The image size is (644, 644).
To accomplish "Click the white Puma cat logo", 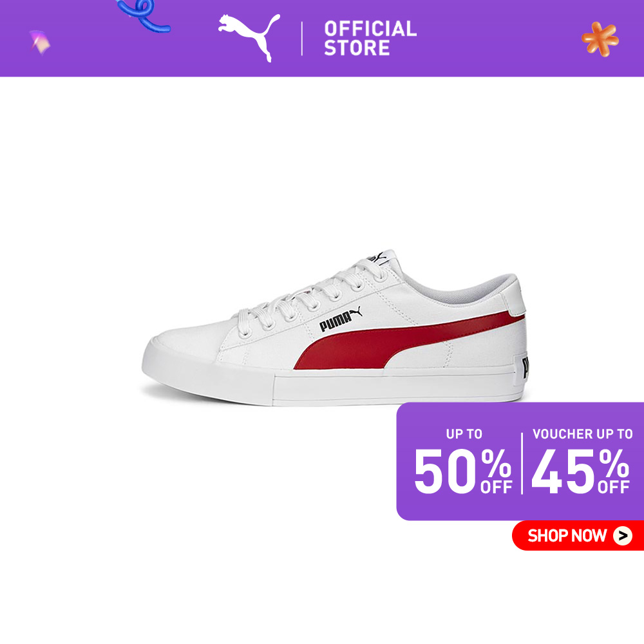I will (x=249, y=37).
